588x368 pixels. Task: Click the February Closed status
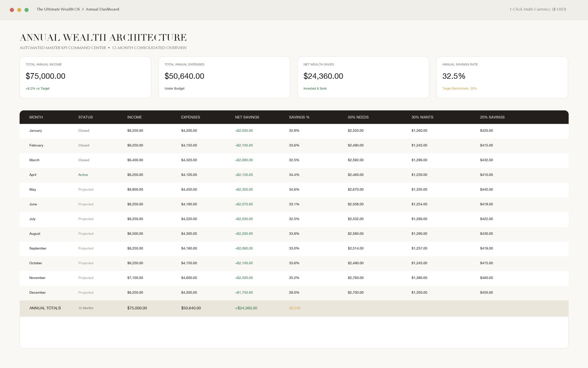click(84, 145)
